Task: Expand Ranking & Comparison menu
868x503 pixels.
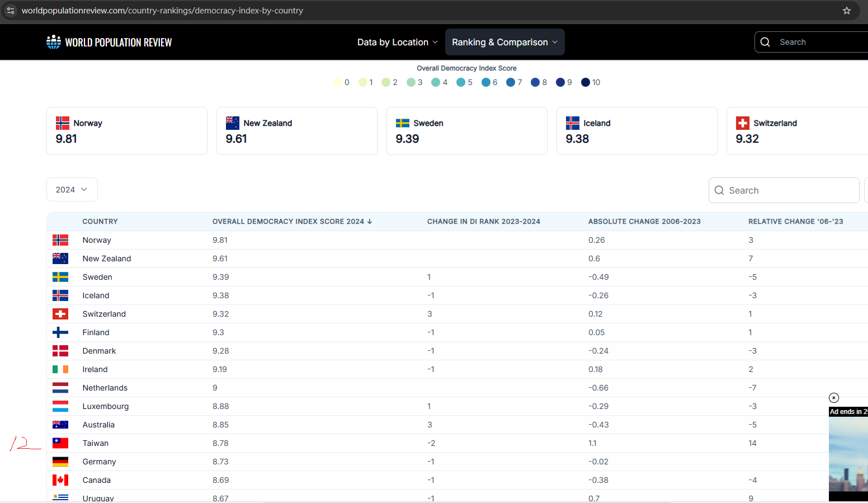Action: (x=504, y=42)
